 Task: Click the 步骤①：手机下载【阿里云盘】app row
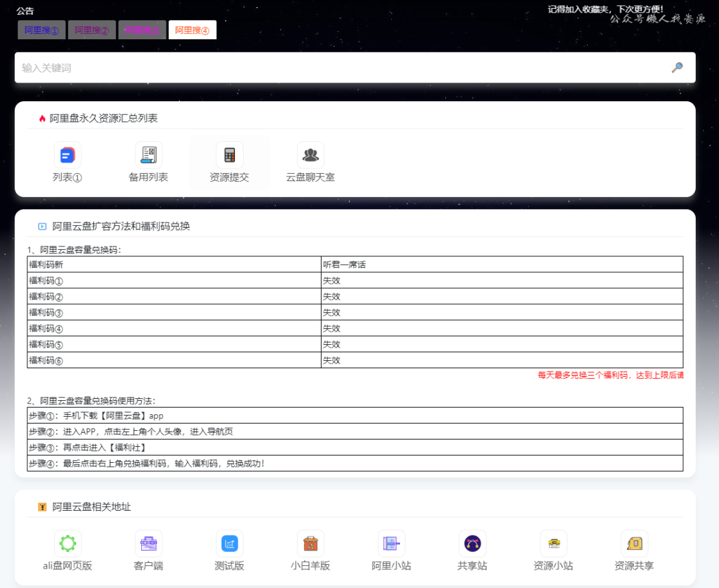point(356,416)
